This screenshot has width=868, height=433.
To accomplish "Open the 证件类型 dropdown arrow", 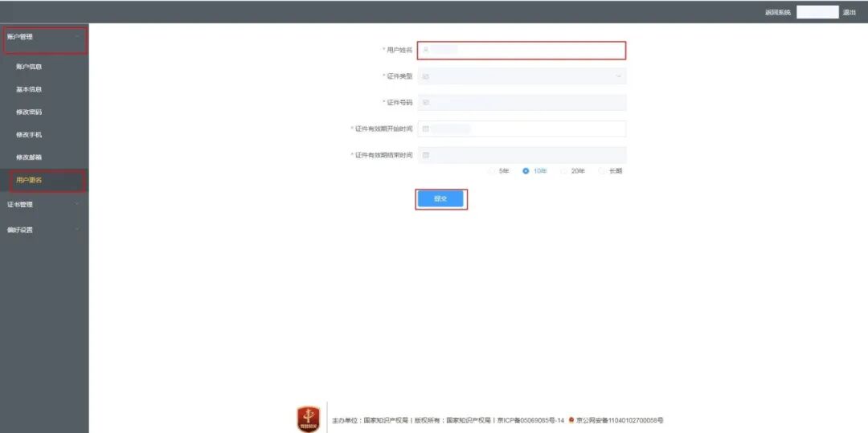I will [x=619, y=76].
